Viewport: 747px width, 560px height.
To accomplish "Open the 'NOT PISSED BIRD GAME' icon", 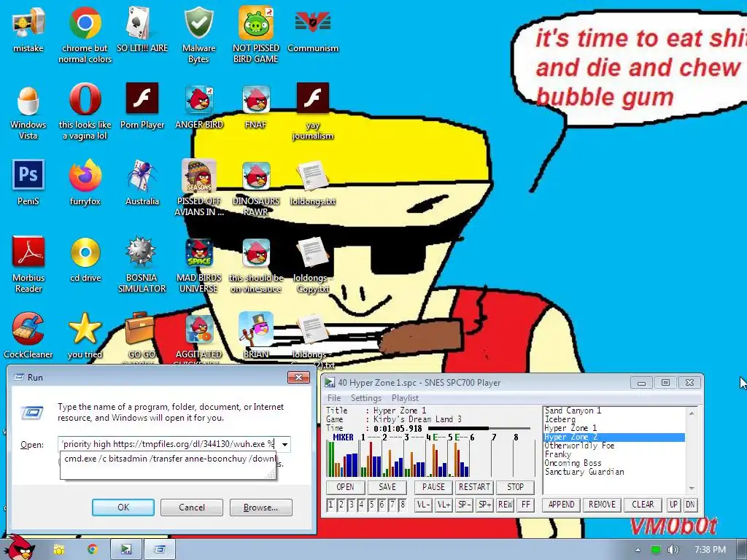I will [256, 23].
